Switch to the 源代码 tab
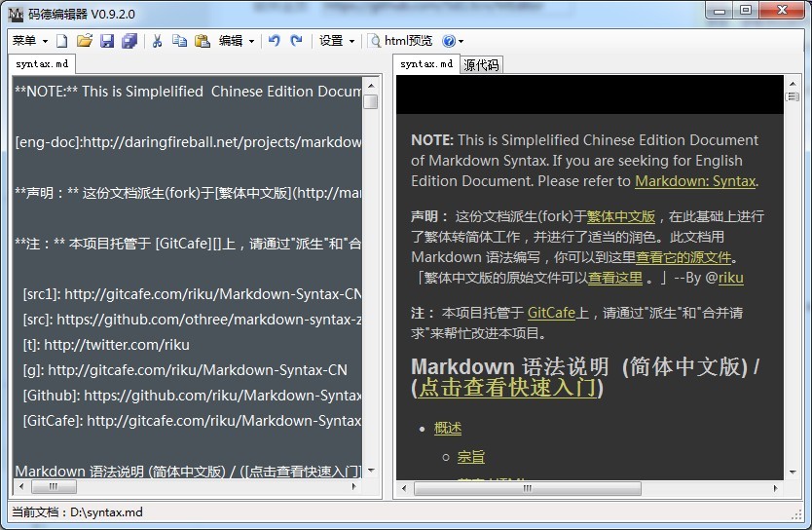 click(481, 64)
